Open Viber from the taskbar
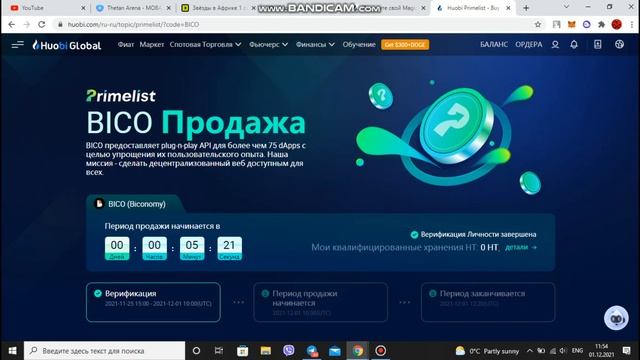This screenshot has height=360, width=640. pos(289,351)
